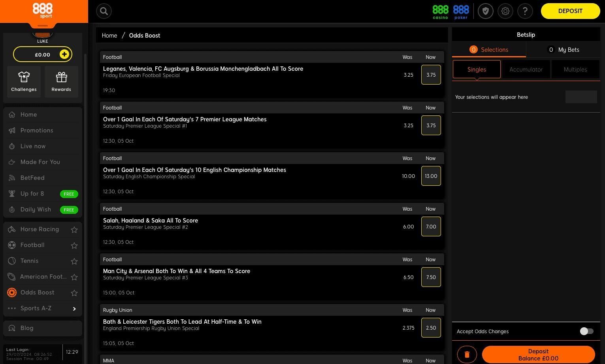Click 'Saturday English Championship Special' subtitle
Viewport: 605px width, 364px height.
tap(149, 177)
